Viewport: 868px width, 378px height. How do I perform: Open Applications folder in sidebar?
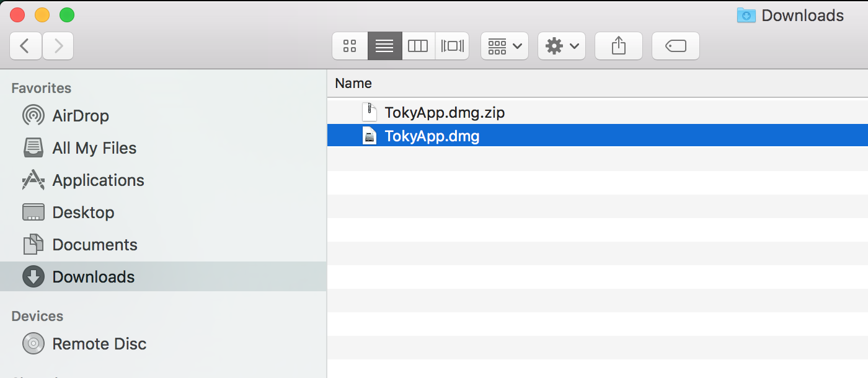pos(98,180)
